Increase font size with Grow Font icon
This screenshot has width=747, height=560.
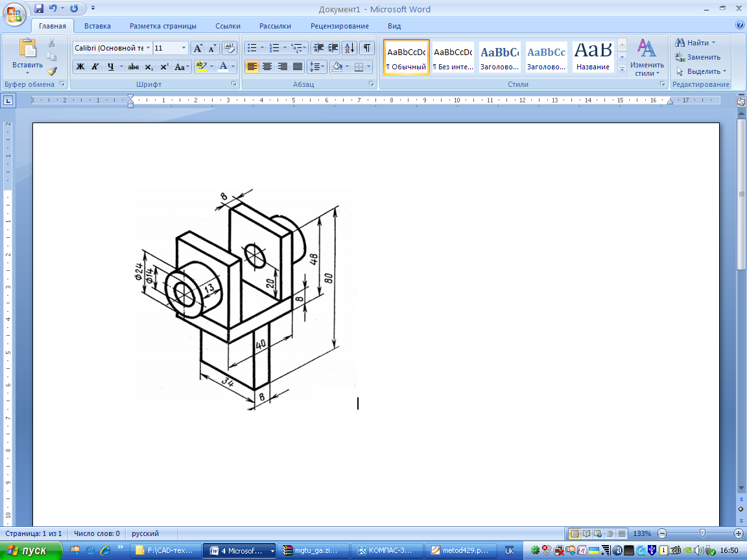pos(198,48)
